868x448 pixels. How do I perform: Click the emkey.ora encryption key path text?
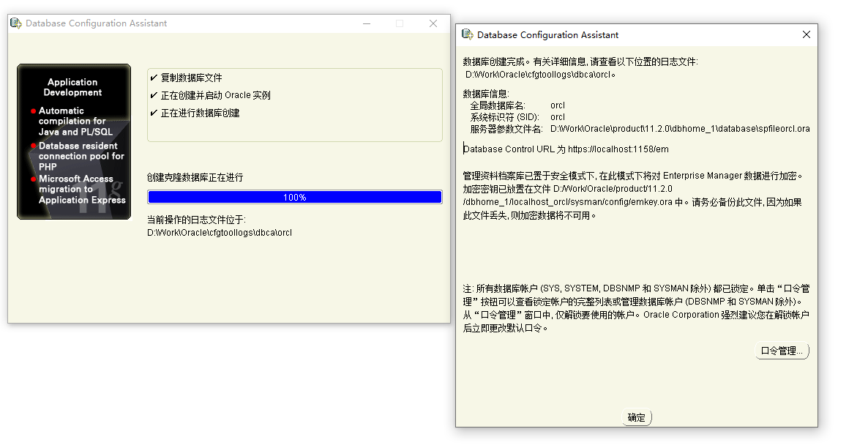567,201
